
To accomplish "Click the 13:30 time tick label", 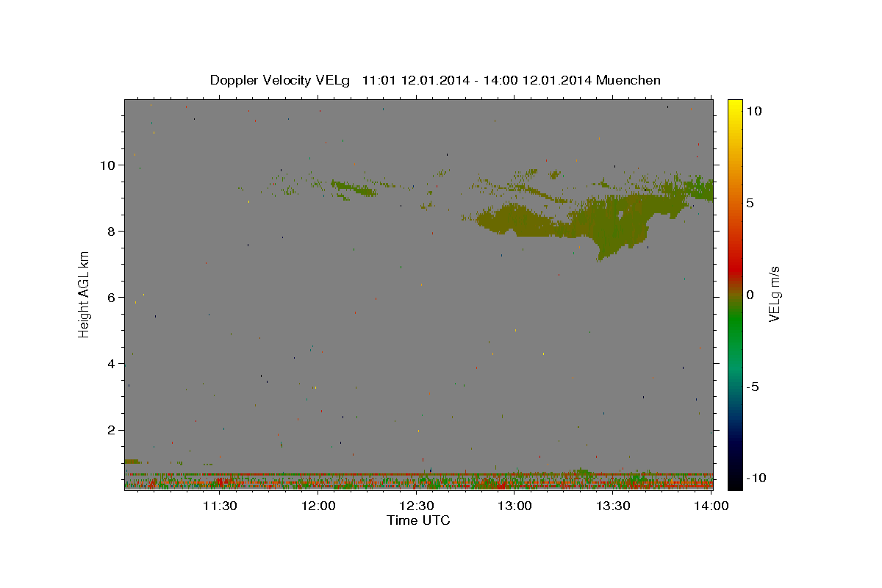I will point(613,506).
